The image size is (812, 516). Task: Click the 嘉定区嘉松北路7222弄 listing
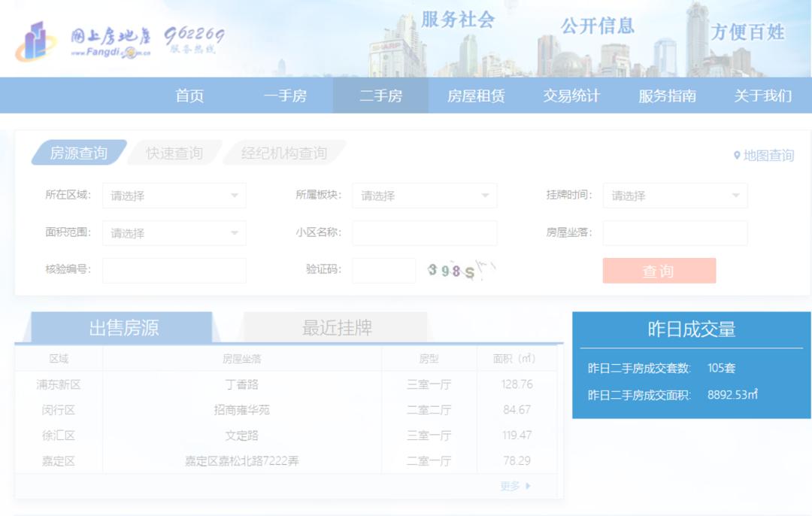tap(242, 460)
